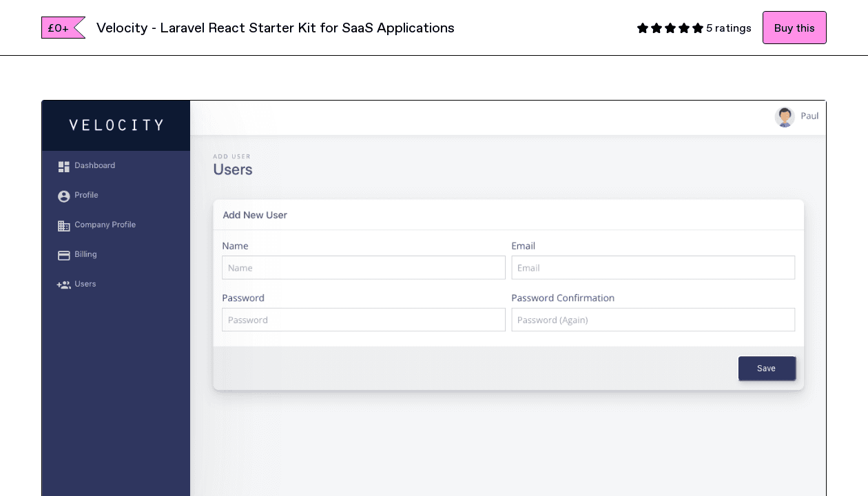Navigate to the Users sidebar entry
The height and width of the screenshot is (496, 868).
point(85,284)
